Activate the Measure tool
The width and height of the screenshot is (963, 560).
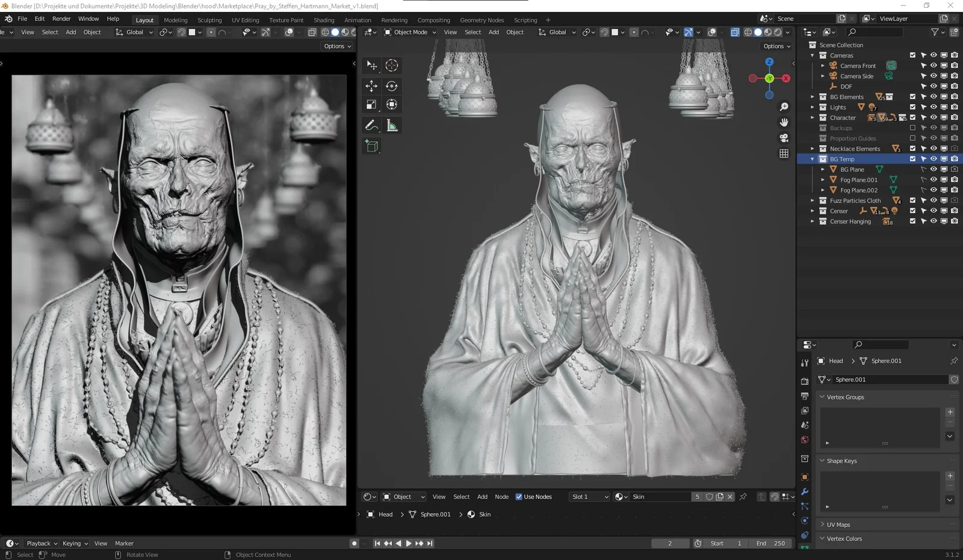point(392,125)
